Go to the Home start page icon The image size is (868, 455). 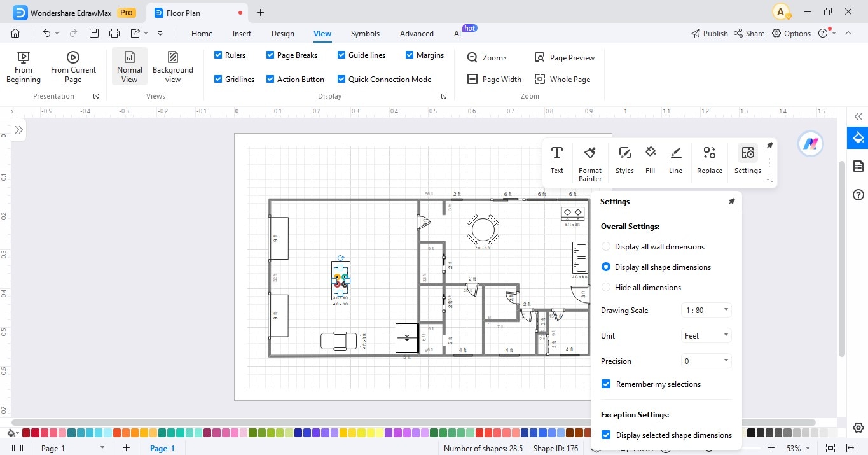15,33
